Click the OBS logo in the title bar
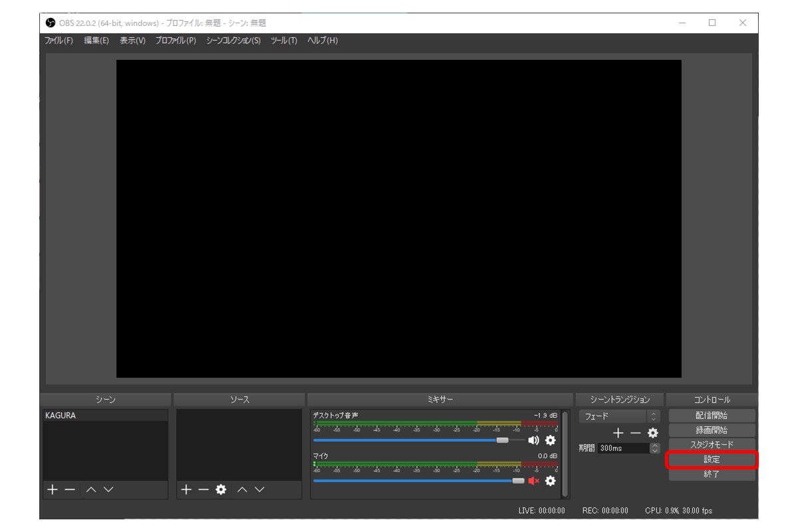Image resolution: width=798 pixels, height=532 pixels. click(x=51, y=23)
